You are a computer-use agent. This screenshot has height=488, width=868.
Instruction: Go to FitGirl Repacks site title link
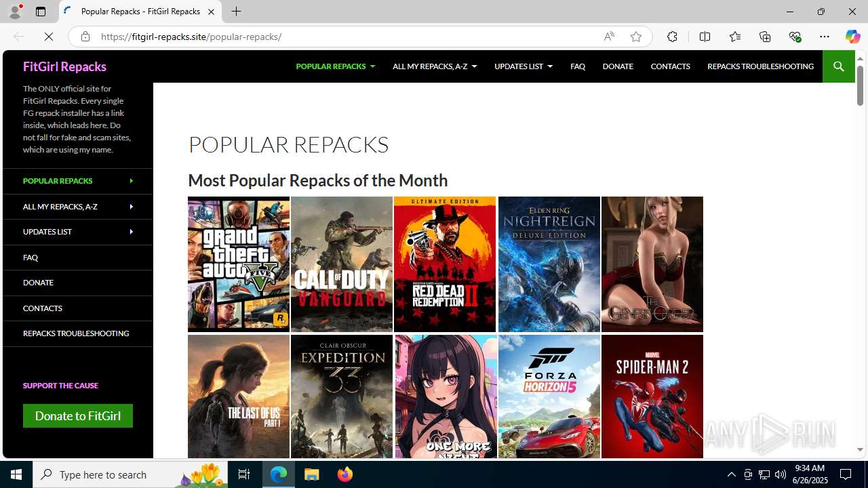[x=64, y=66]
